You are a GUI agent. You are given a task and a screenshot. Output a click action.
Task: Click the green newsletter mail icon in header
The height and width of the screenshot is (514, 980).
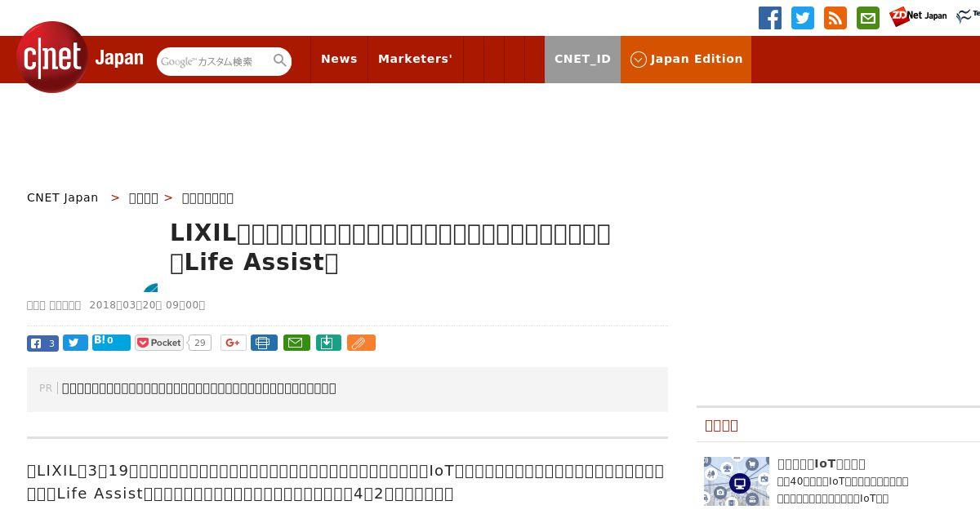tap(868, 18)
